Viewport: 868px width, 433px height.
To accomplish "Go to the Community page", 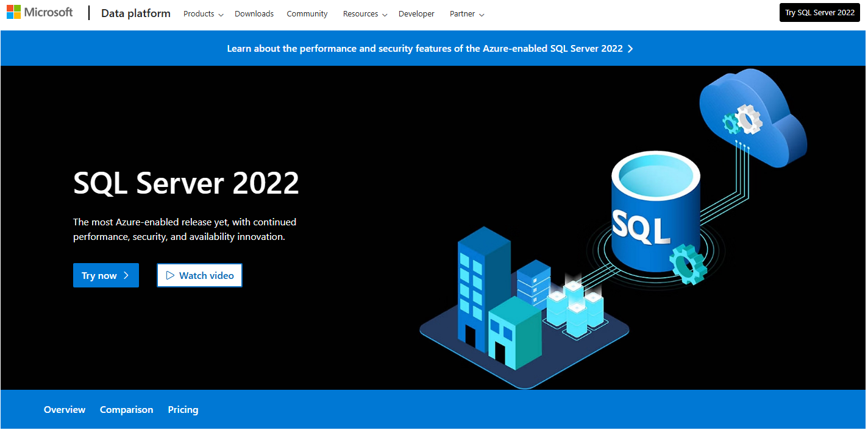I will point(307,14).
